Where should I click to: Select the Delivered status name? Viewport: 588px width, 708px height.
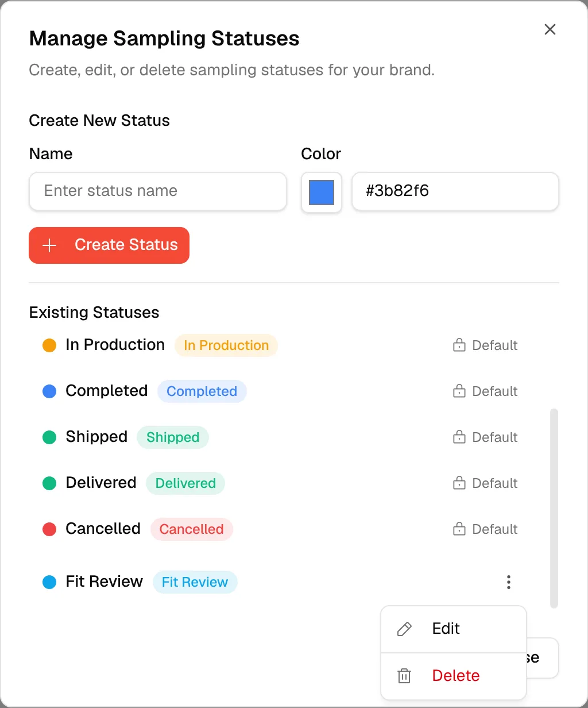click(x=101, y=483)
